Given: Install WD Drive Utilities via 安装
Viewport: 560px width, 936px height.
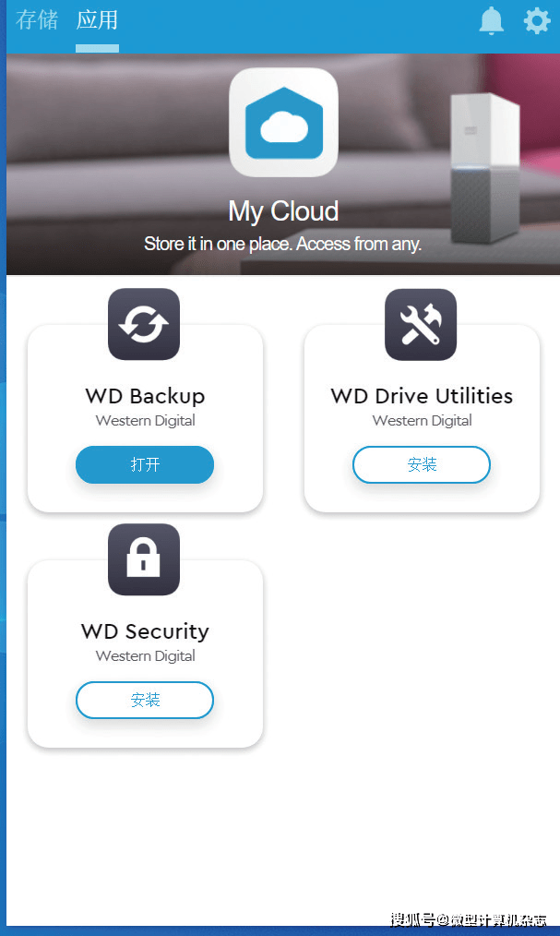Looking at the screenshot, I should click(422, 464).
